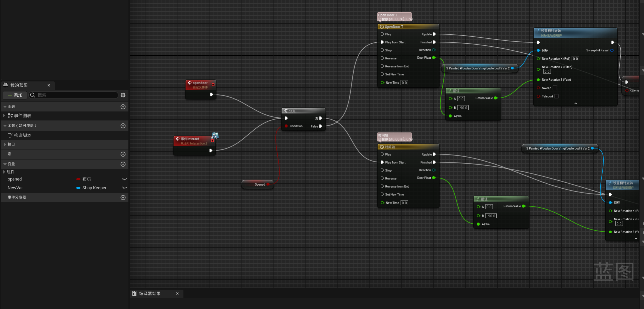The width and height of the screenshot is (644, 309).
Task: Expand the 接口 section
Action: 5,144
